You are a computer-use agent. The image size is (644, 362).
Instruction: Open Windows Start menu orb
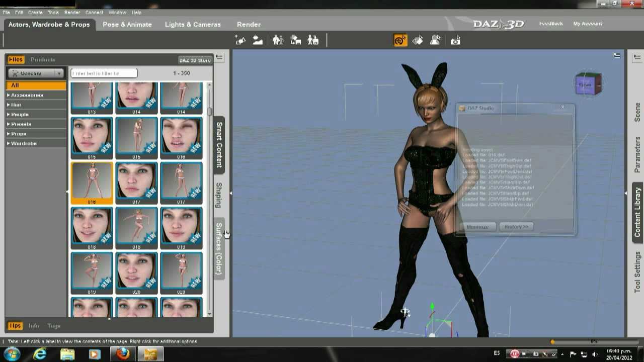coord(12,354)
